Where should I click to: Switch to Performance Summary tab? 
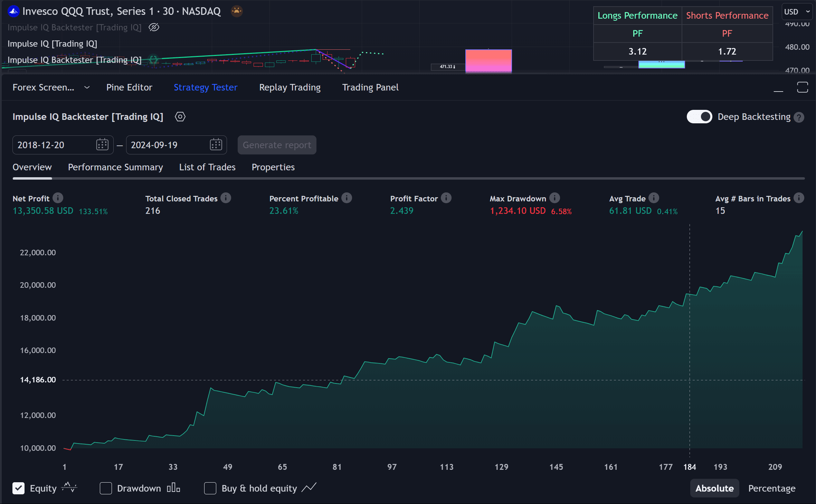(x=115, y=167)
